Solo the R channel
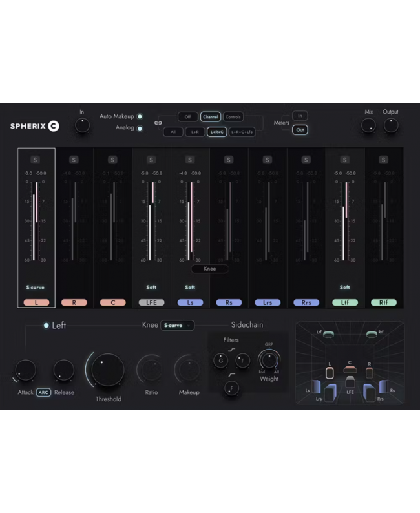 click(x=74, y=160)
